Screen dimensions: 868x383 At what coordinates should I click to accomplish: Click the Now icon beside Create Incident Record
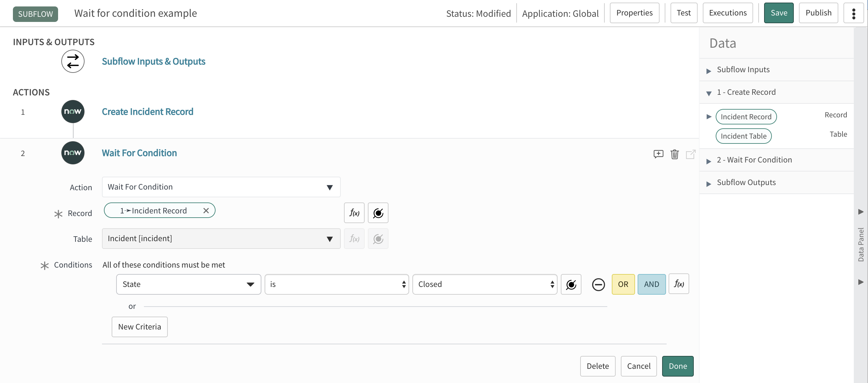tap(73, 112)
